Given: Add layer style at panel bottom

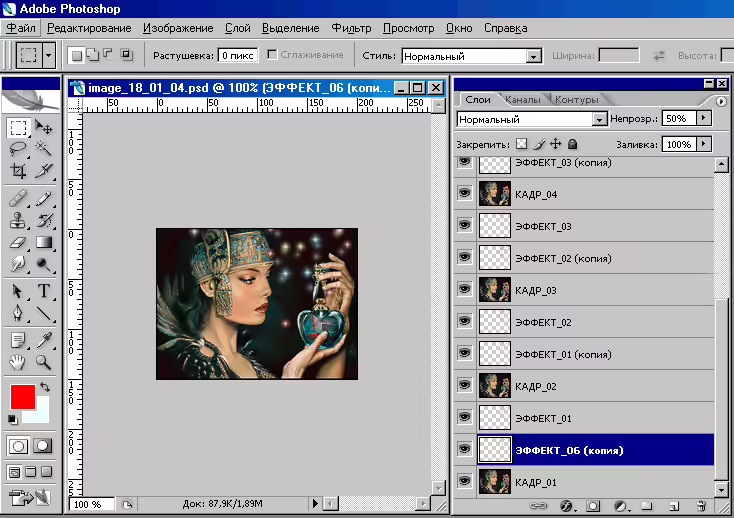Looking at the screenshot, I should click(566, 506).
